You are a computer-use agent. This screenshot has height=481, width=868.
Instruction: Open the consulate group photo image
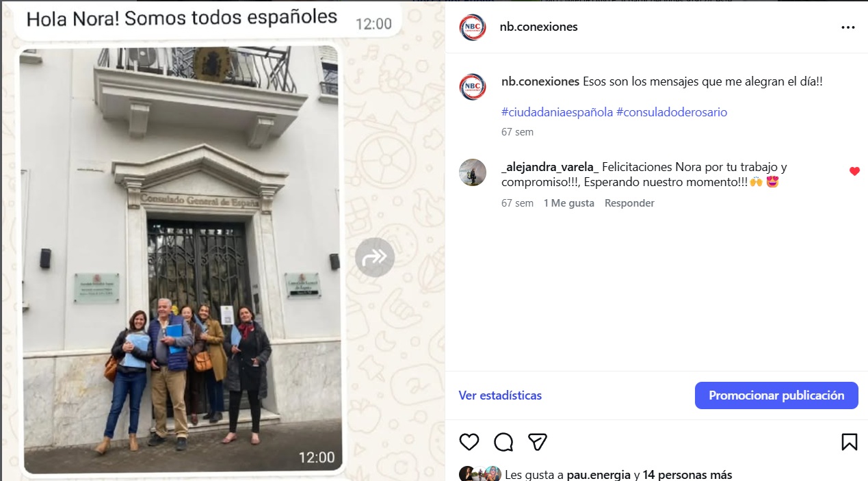tap(181, 260)
